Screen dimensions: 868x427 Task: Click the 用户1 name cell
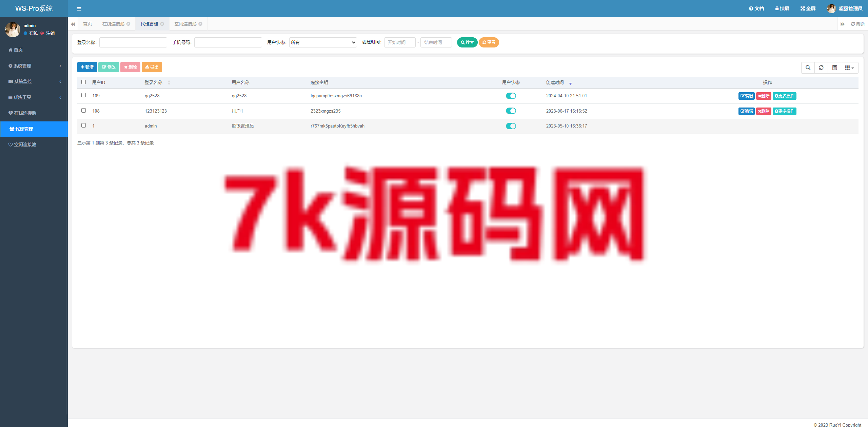click(x=237, y=111)
